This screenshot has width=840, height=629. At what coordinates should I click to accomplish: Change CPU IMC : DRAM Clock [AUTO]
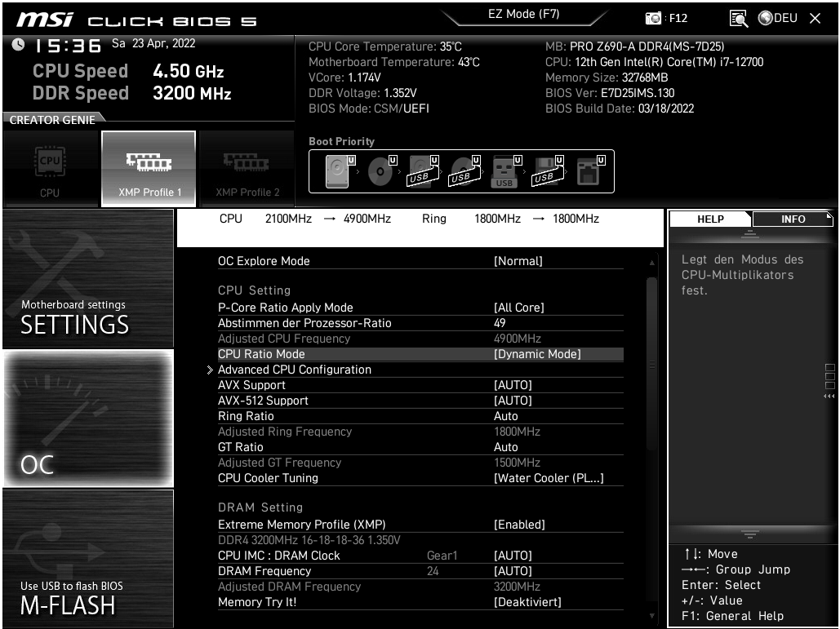coord(420,556)
